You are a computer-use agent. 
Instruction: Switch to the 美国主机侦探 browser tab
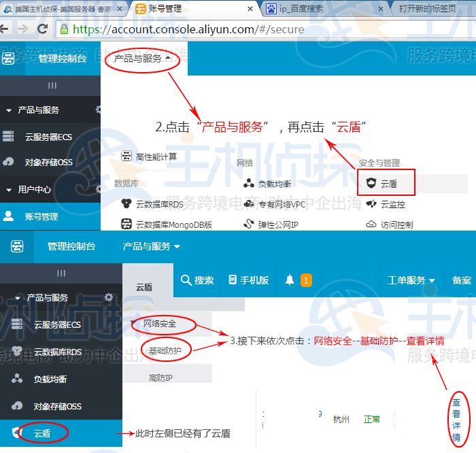[x=63, y=9]
